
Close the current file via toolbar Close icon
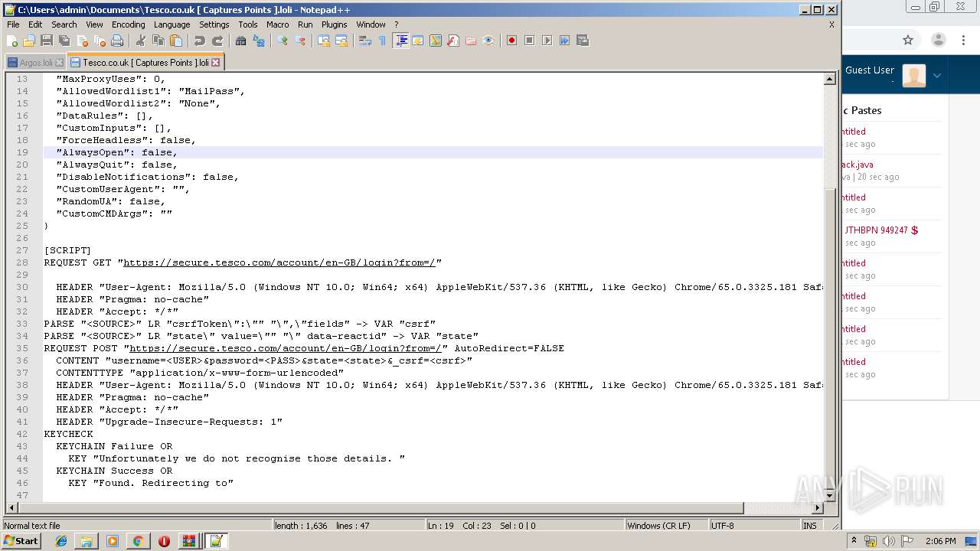coord(82,41)
